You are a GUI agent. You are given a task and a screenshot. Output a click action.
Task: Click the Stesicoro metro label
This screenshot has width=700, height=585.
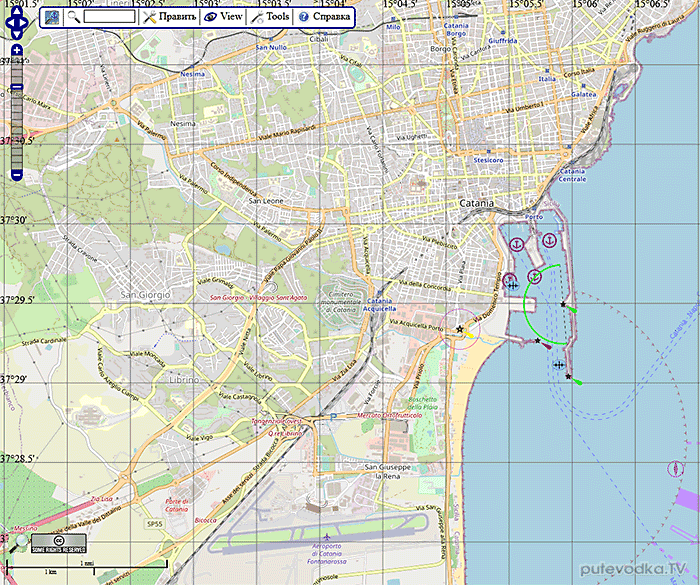point(488,160)
